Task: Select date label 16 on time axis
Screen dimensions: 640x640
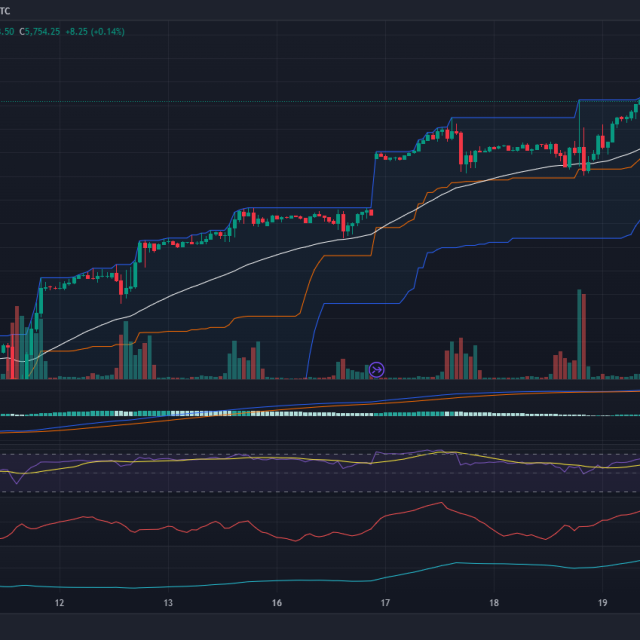Action: tap(277, 602)
